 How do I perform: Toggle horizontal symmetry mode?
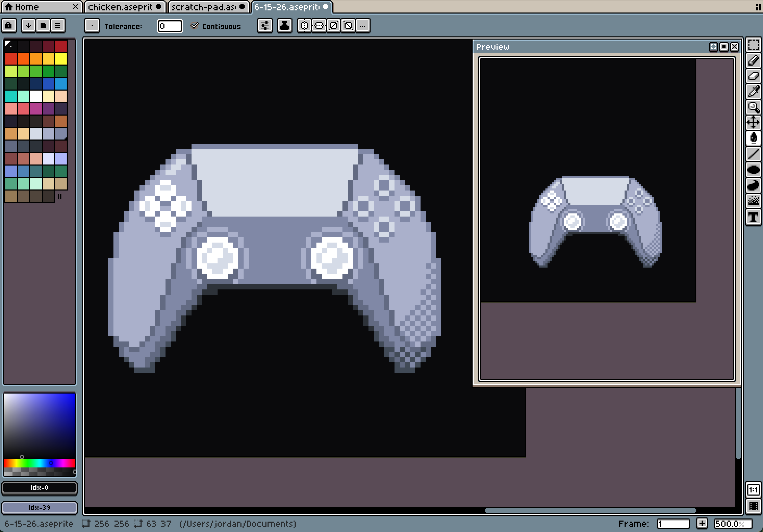pyautogui.click(x=304, y=26)
